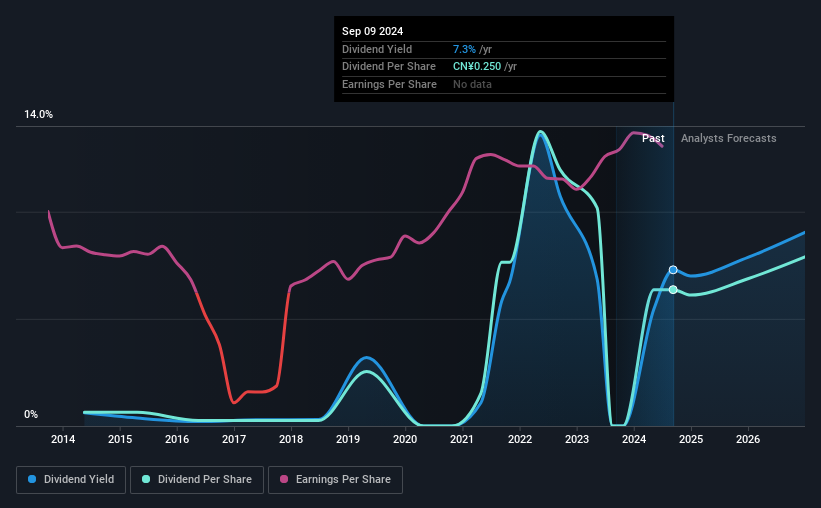
Task: Click the 0% y-axis label
Action: (31, 414)
